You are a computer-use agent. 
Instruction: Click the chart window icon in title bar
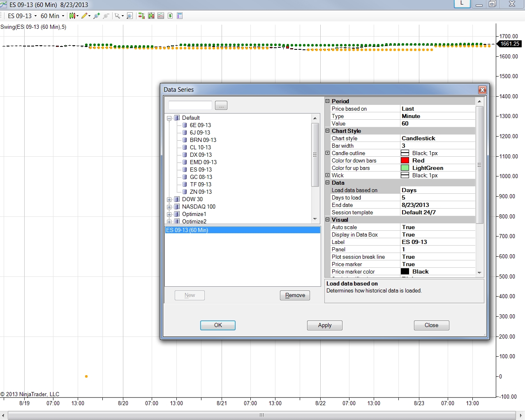tap(4, 5)
